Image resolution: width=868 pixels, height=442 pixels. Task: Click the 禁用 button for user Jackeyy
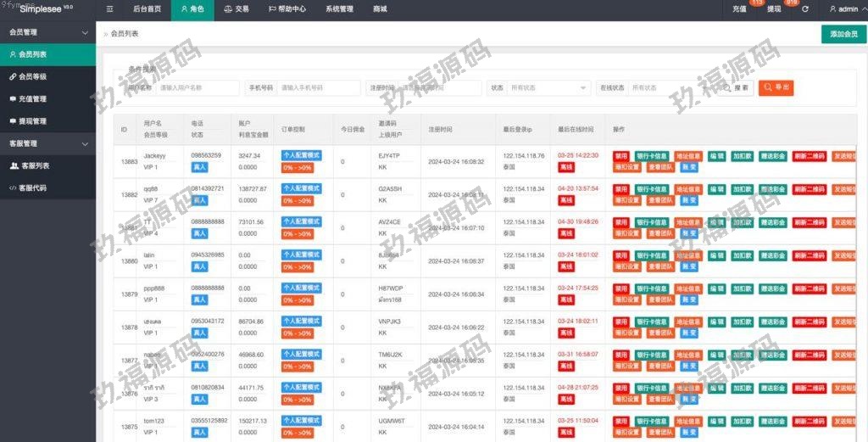[621, 156]
